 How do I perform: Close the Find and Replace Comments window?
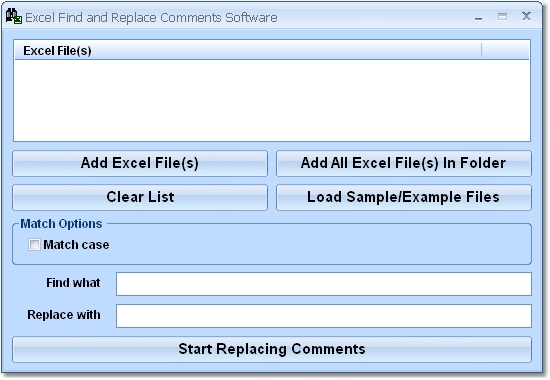coord(526,16)
